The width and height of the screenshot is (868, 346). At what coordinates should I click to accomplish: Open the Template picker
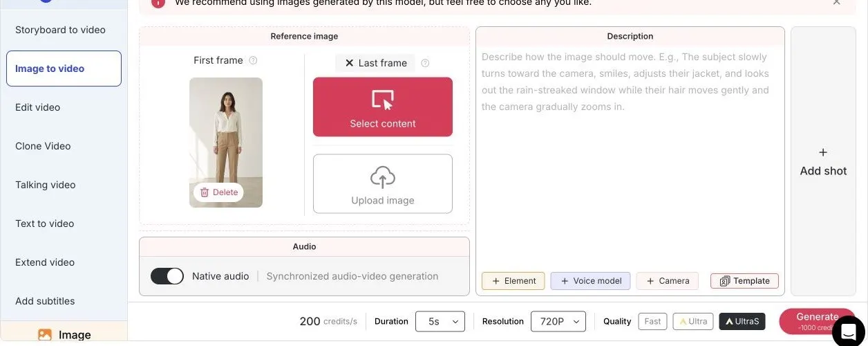pyautogui.click(x=744, y=281)
